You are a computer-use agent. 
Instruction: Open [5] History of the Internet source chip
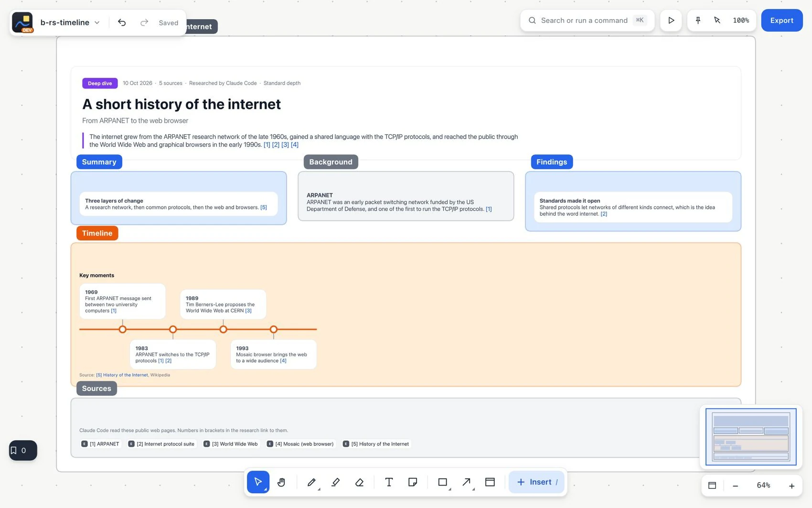tap(376, 444)
